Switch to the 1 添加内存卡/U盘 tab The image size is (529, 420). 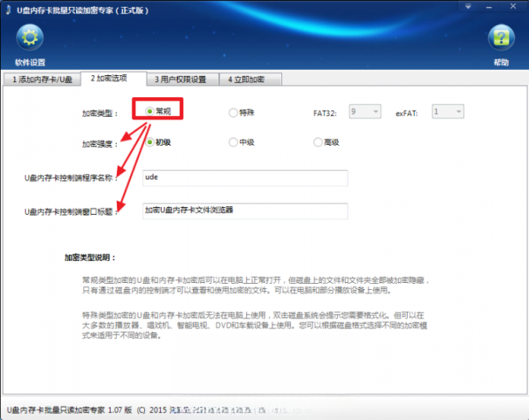(x=42, y=80)
